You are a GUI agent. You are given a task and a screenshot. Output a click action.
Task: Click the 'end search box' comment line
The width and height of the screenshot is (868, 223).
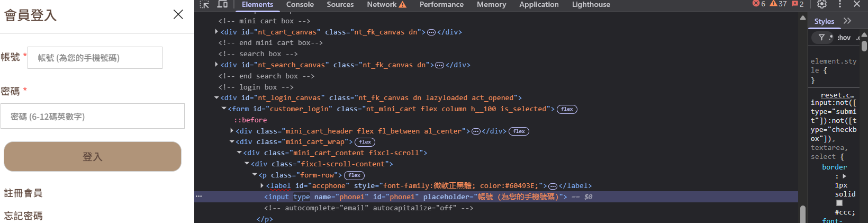[x=266, y=76]
